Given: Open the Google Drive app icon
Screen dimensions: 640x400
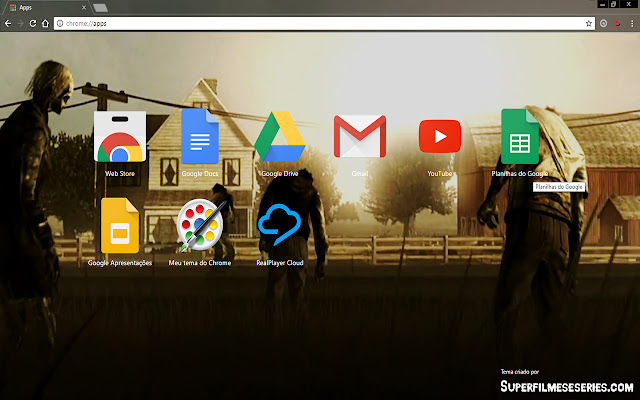Looking at the screenshot, I should (280, 136).
